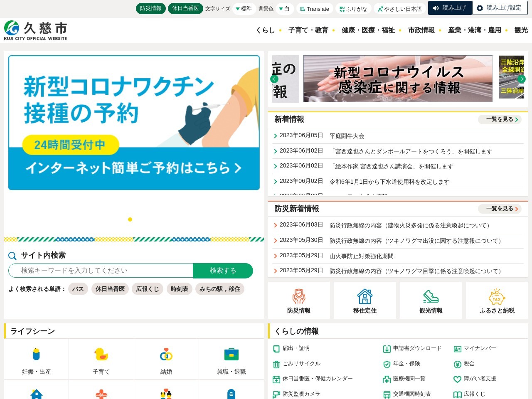Open 下水道使用料を改定します news item

[x=389, y=182]
